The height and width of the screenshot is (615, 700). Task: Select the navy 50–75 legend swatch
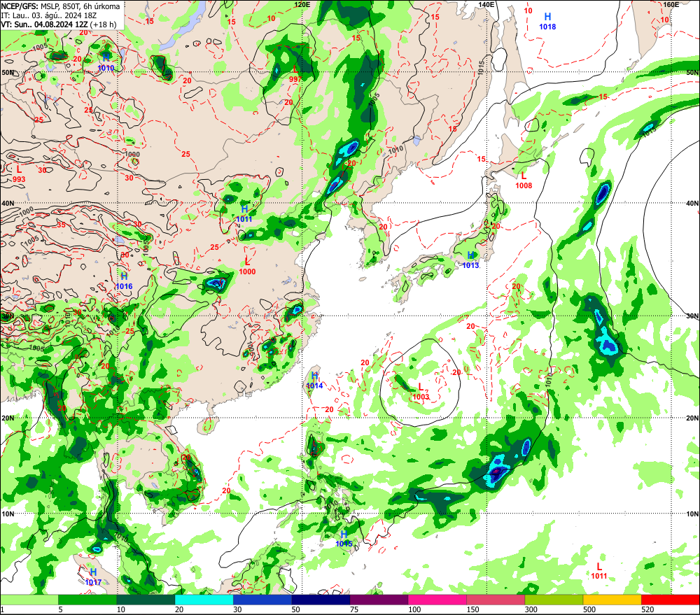tap(321, 600)
